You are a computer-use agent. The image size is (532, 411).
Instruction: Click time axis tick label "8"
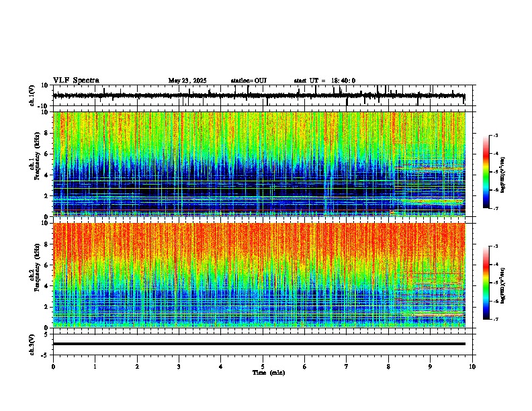pyautogui.click(x=388, y=367)
